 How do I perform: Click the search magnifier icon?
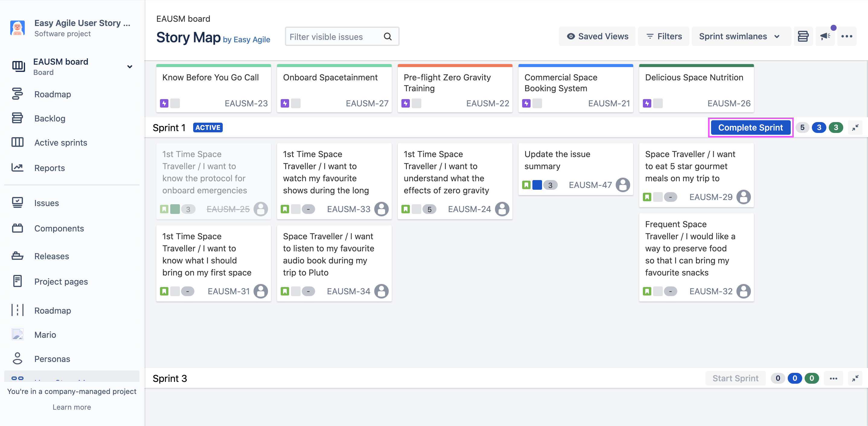coord(388,37)
